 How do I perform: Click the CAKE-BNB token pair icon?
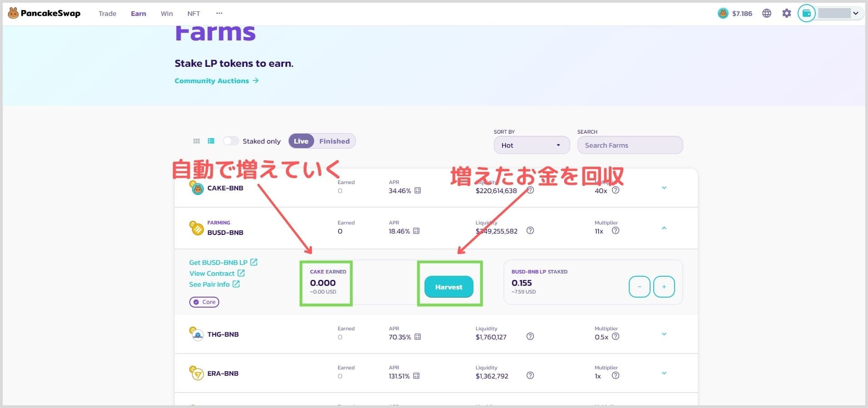point(197,187)
